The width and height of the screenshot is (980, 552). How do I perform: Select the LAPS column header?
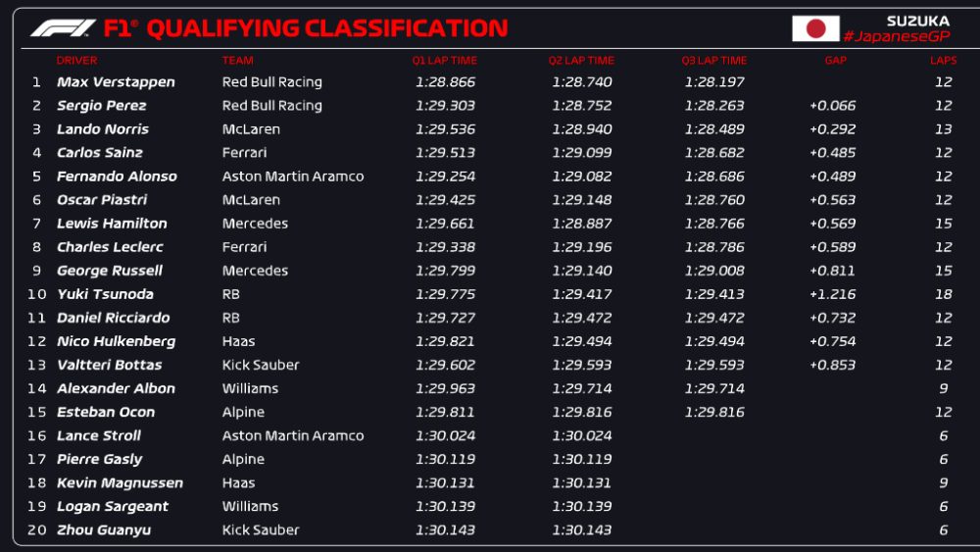(x=944, y=61)
